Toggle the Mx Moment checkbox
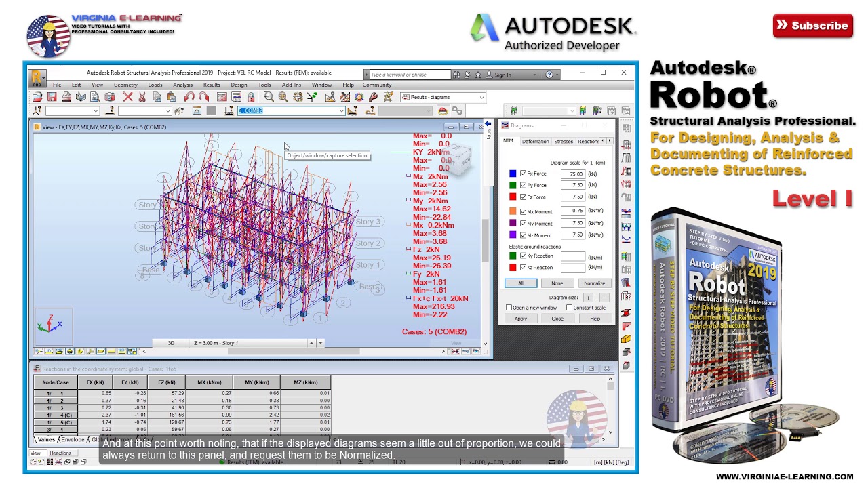 [523, 211]
